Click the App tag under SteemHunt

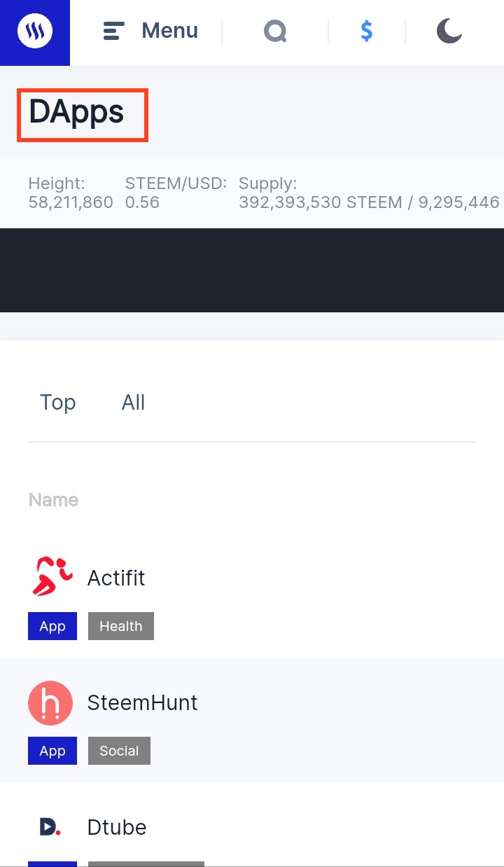pos(52,751)
